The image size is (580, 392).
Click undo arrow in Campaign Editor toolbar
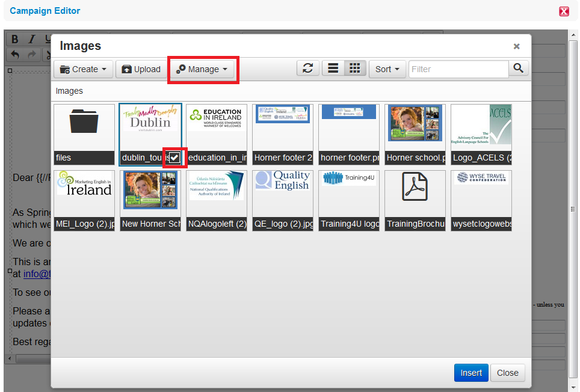tap(15, 55)
